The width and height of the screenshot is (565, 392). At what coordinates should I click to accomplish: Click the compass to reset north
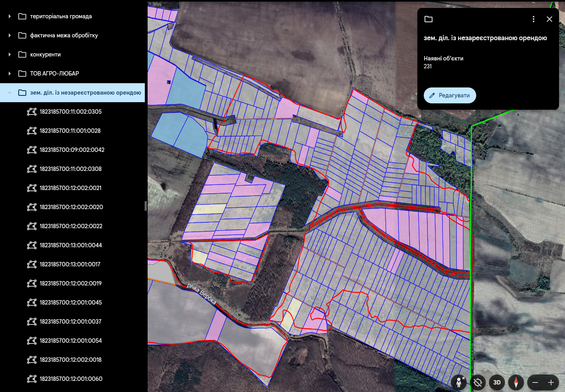pos(516,382)
